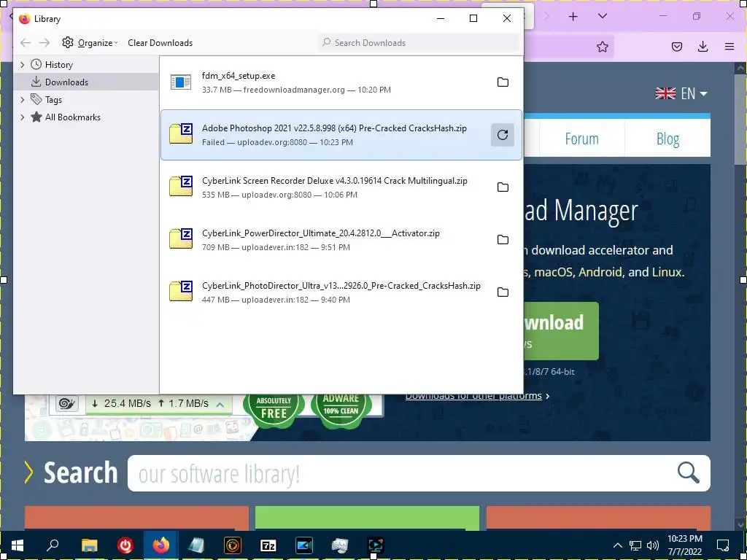Click the 'Failed — uploadev.org:8080' status line
The width and height of the screenshot is (747, 560).
pos(277,142)
